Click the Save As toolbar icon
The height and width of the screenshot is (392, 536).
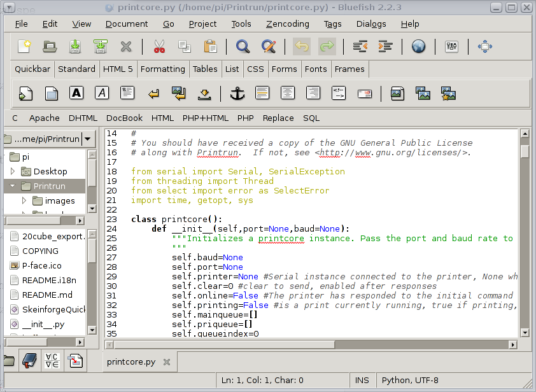point(101,46)
